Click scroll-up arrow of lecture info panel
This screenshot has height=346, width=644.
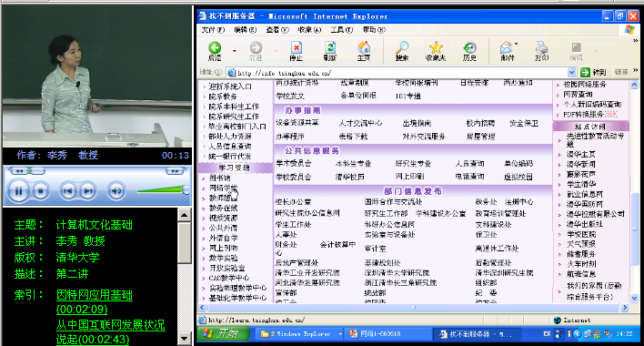[x=185, y=215]
